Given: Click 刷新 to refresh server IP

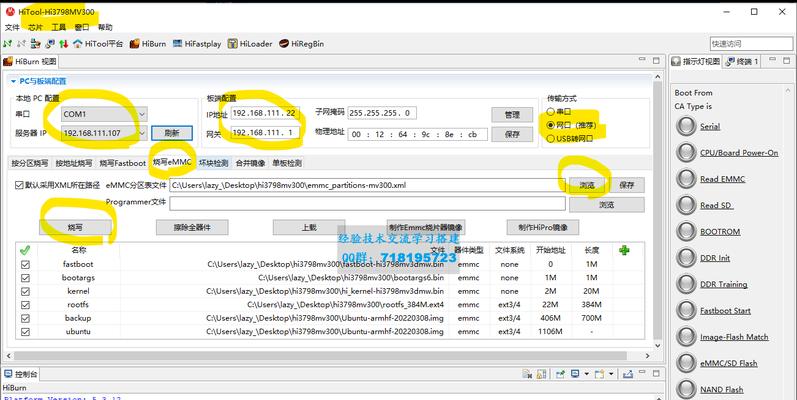Looking at the screenshot, I should tap(172, 134).
